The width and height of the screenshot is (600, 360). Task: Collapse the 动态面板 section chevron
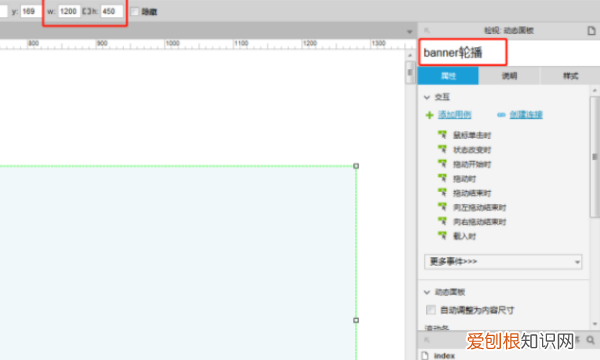(x=427, y=292)
